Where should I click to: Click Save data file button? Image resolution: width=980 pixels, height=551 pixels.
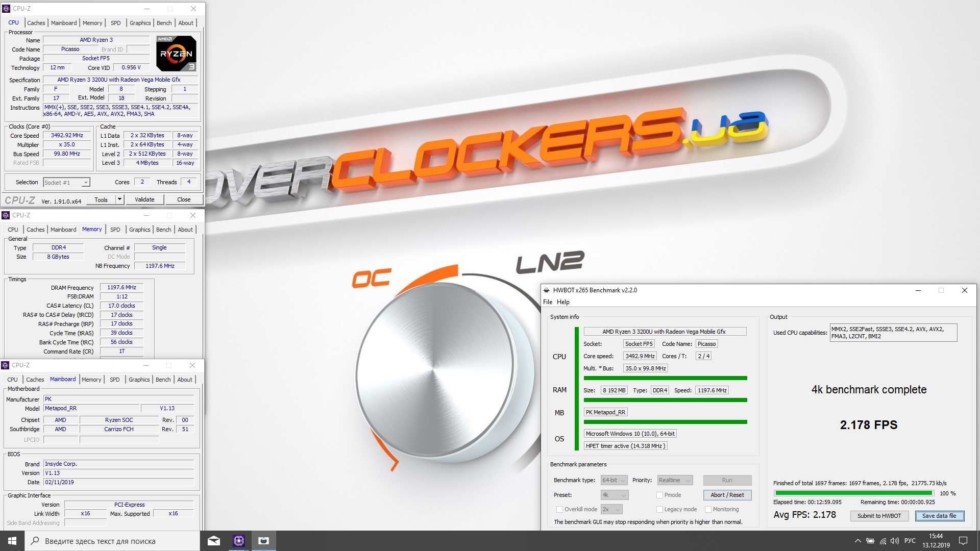point(939,516)
